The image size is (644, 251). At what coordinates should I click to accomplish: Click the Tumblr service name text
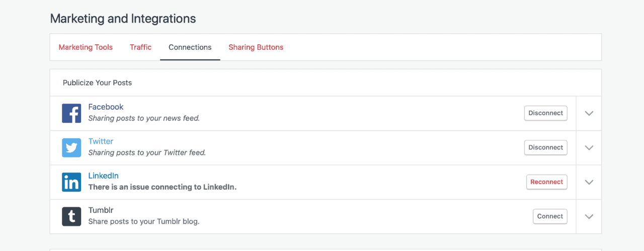click(x=101, y=210)
